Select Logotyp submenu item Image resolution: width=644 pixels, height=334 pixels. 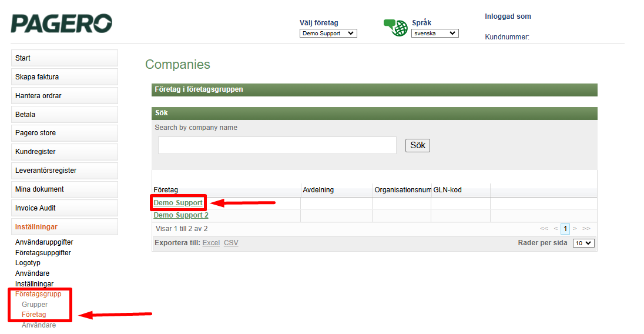click(28, 263)
